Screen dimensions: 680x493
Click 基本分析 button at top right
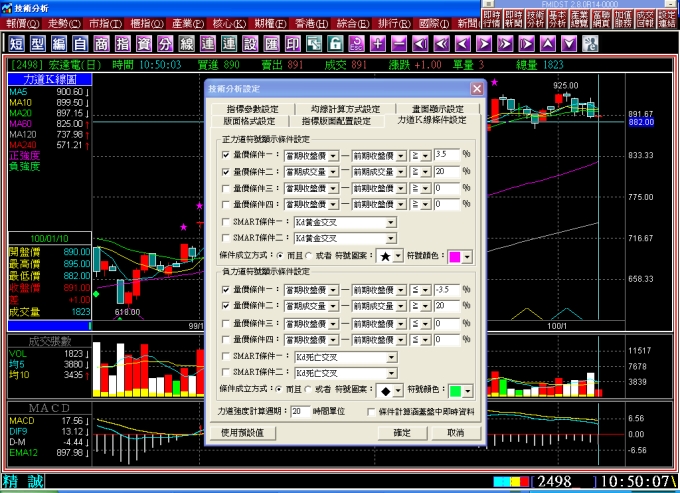(557, 19)
